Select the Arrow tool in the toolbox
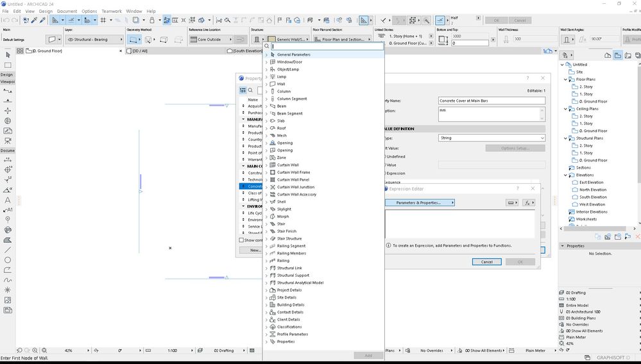Screen dimensions: 641x364 (8, 55)
